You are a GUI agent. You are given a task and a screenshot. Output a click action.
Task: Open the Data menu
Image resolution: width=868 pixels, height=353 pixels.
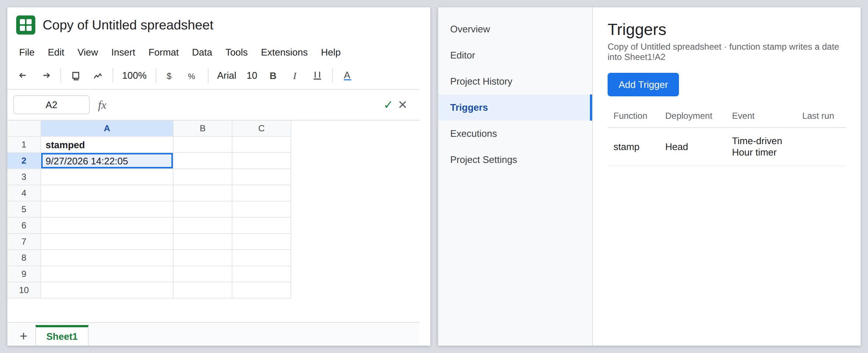pyautogui.click(x=202, y=52)
